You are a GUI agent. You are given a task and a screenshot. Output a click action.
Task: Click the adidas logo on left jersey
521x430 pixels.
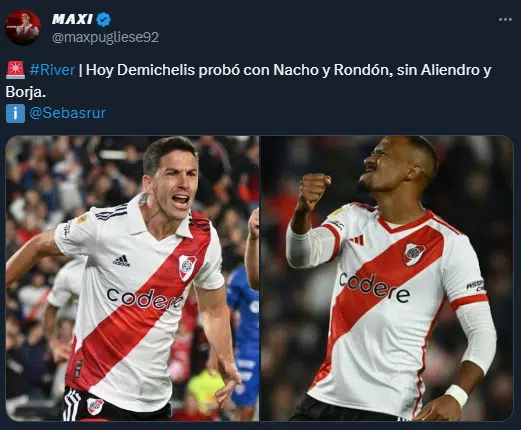tap(121, 261)
